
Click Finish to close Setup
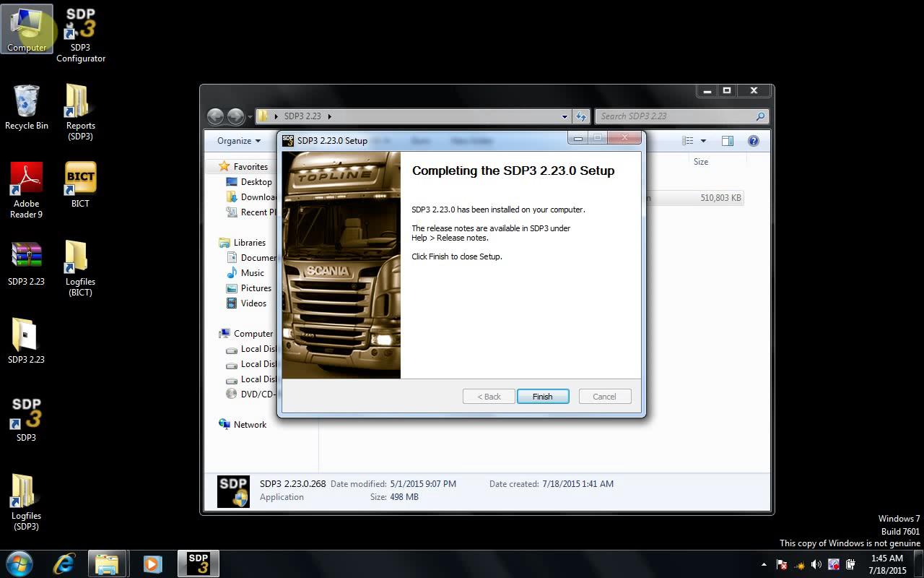click(x=543, y=397)
